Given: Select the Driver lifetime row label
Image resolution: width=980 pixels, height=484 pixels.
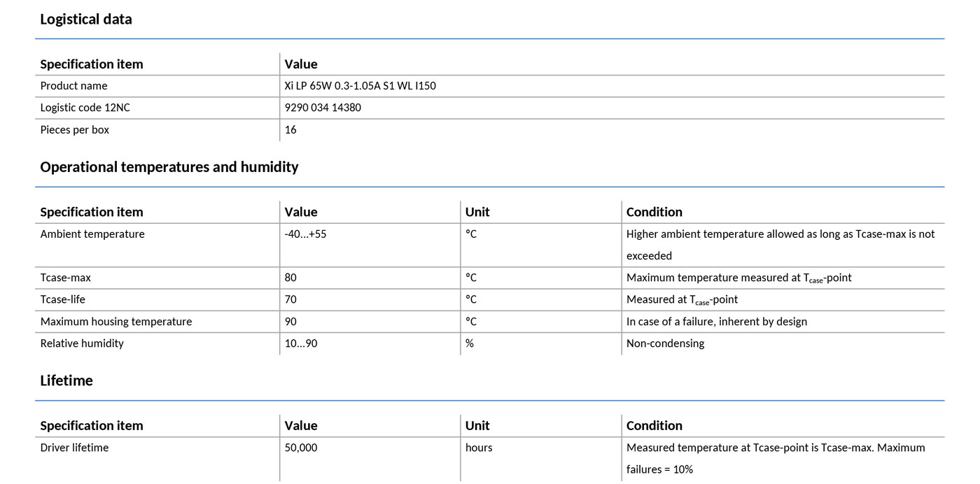Looking at the screenshot, I should click(x=75, y=448).
